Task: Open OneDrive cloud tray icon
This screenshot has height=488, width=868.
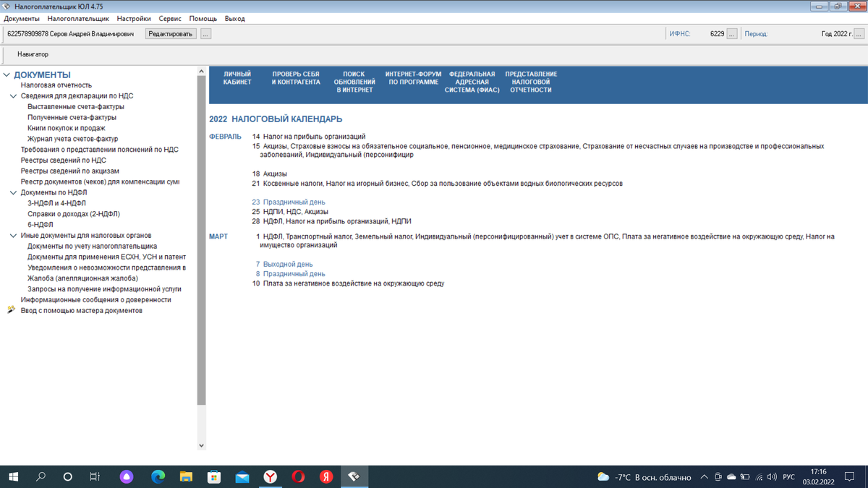Action: click(x=731, y=477)
